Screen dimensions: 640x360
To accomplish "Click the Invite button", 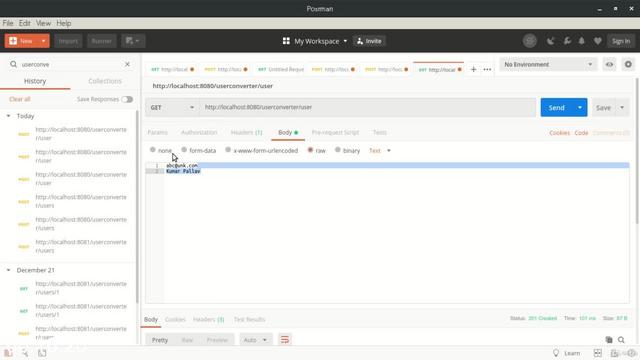I will pos(369,41).
